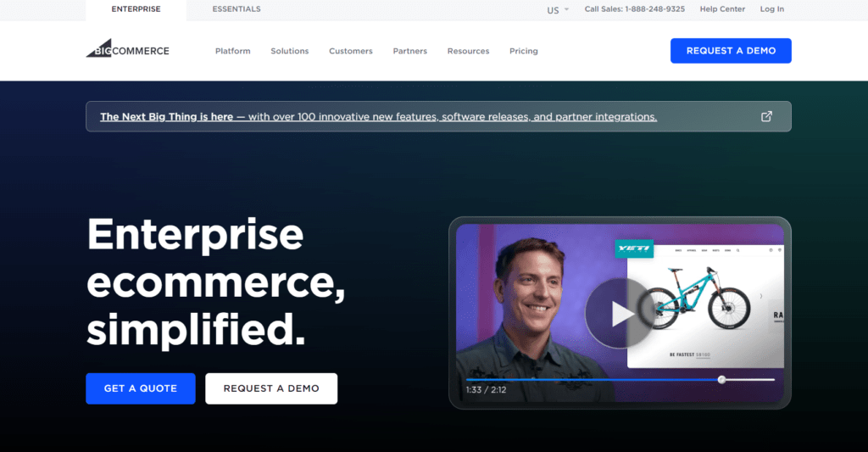Image resolution: width=868 pixels, height=452 pixels.
Task: Open the Help Center link
Action: pyautogui.click(x=722, y=8)
